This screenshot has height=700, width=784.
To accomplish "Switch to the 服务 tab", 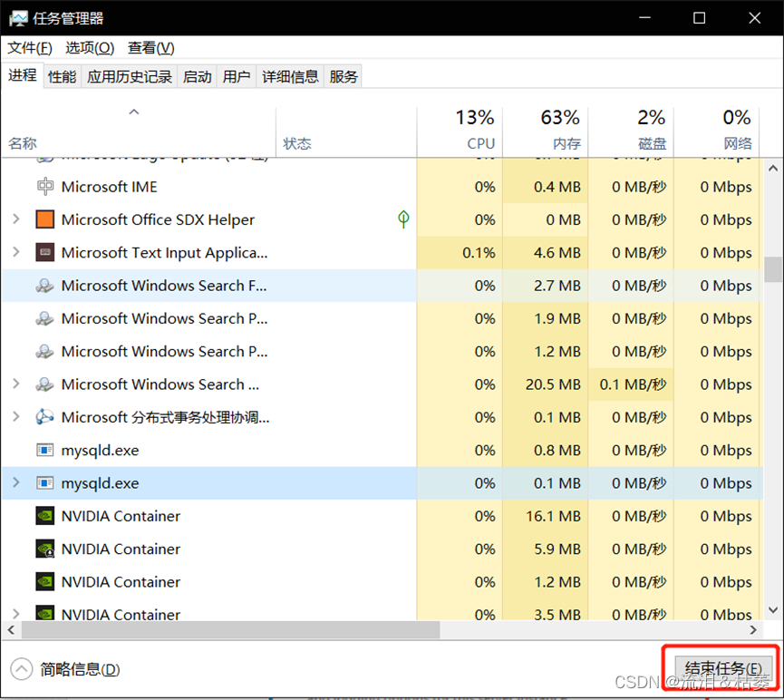I will tap(344, 76).
